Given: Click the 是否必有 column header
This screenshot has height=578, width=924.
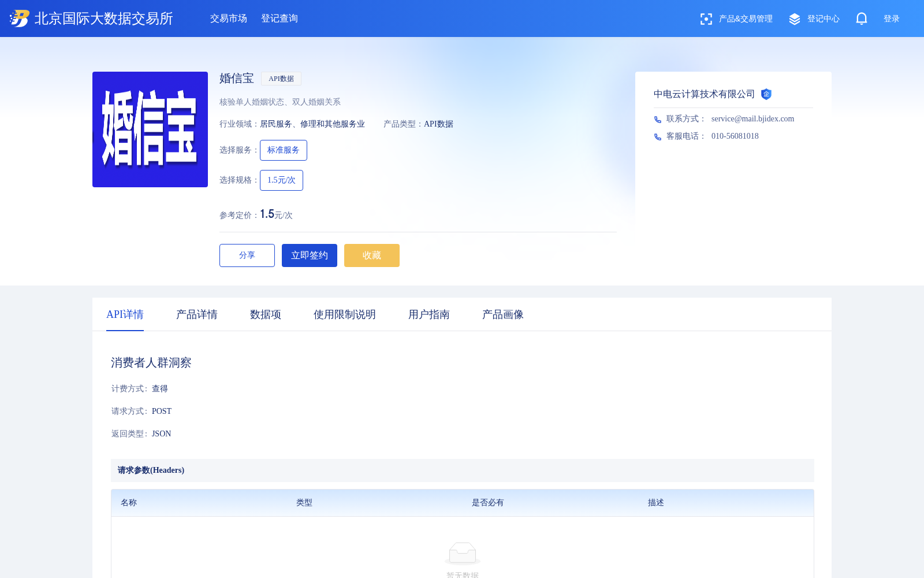Looking at the screenshot, I should [x=488, y=503].
